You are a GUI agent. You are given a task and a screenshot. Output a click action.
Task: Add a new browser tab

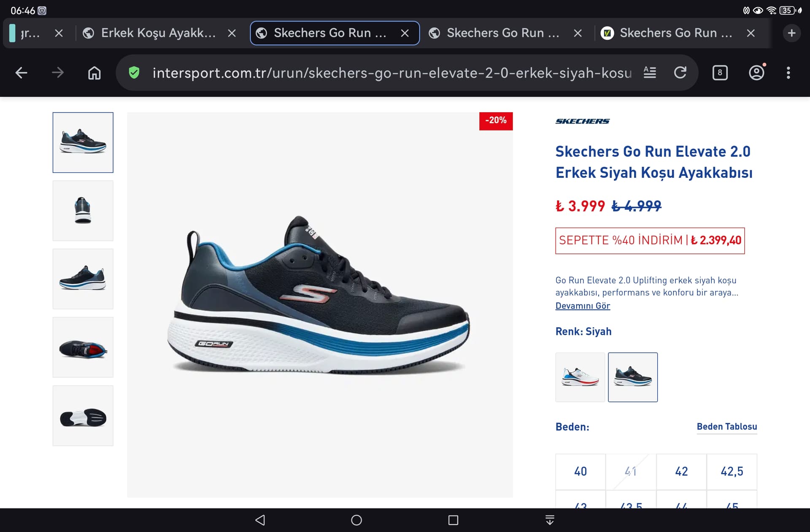click(x=791, y=33)
